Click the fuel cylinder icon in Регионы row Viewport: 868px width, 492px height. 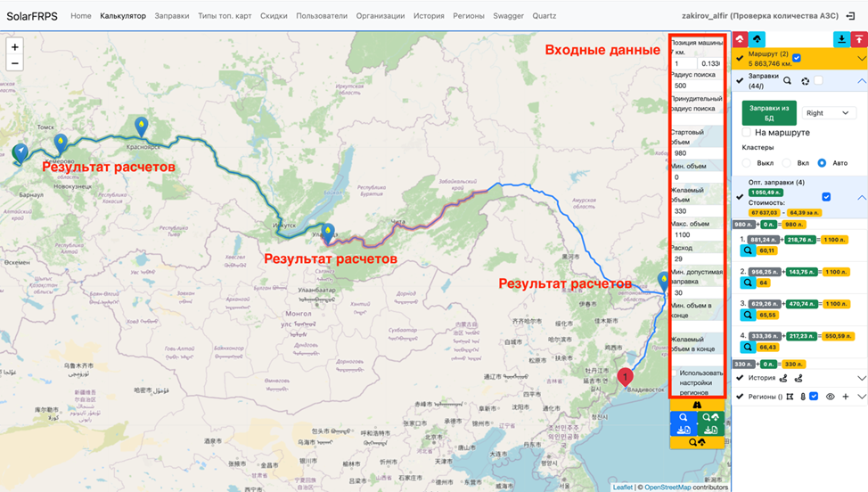coord(803,397)
